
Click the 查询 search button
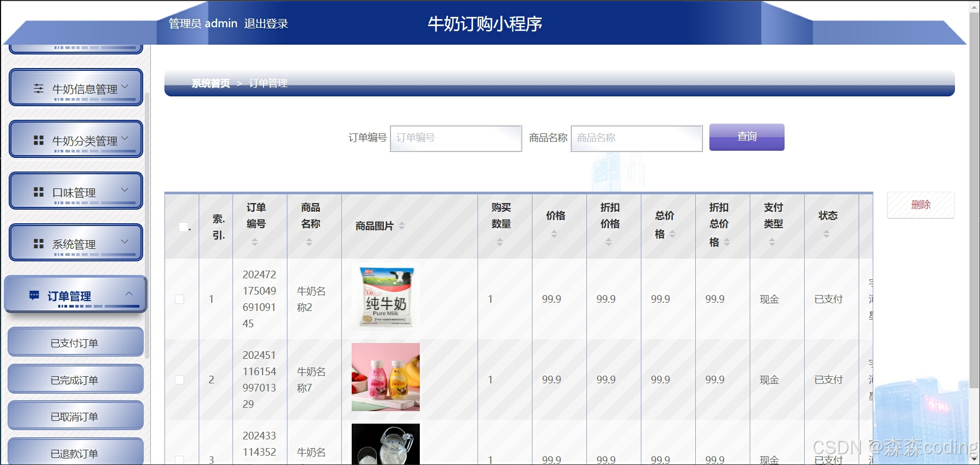tap(747, 137)
